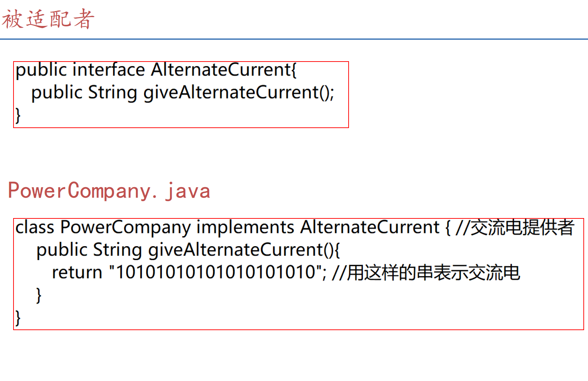Click the comment //交流电提供者
This screenshot has width=588, height=381.
pyautogui.click(x=515, y=227)
